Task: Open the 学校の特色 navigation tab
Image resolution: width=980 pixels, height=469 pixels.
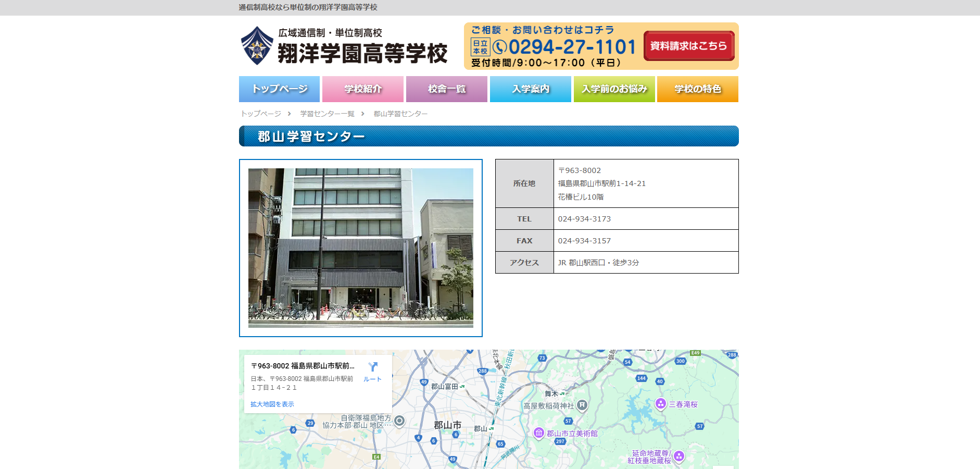Action: tap(698, 89)
